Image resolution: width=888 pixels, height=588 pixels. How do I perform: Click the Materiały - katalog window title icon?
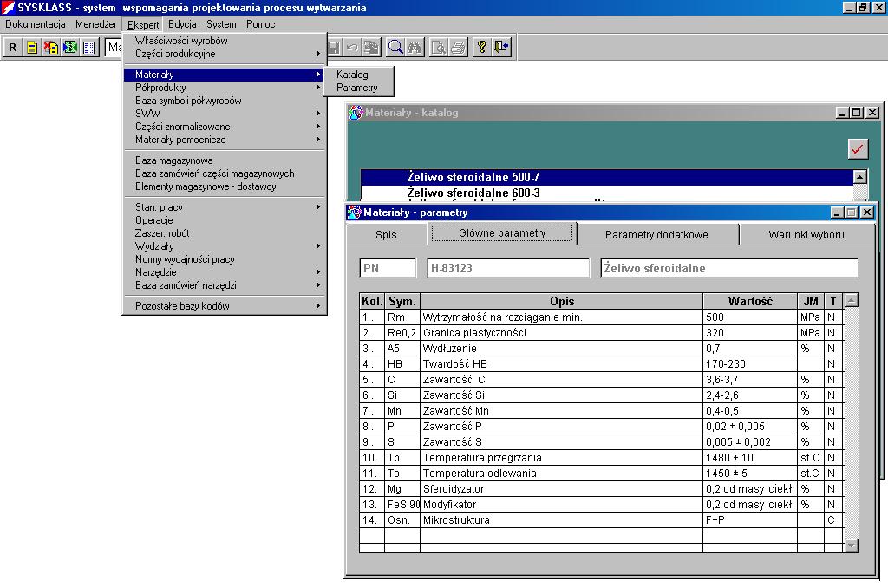356,113
